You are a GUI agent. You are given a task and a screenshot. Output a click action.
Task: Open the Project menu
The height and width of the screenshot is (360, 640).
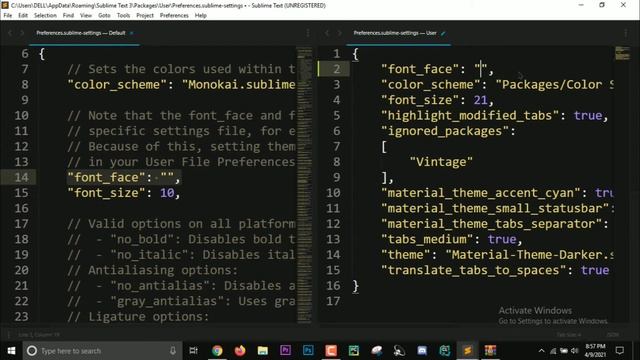click(145, 16)
